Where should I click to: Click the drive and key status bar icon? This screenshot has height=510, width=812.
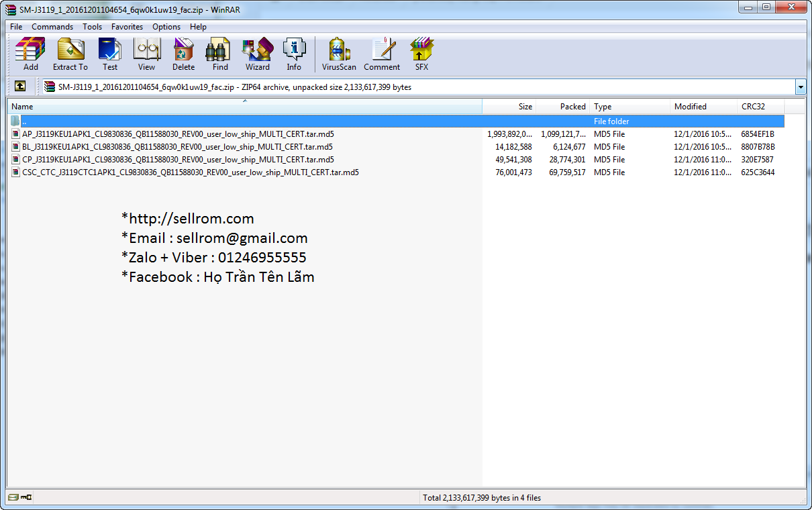click(20, 497)
